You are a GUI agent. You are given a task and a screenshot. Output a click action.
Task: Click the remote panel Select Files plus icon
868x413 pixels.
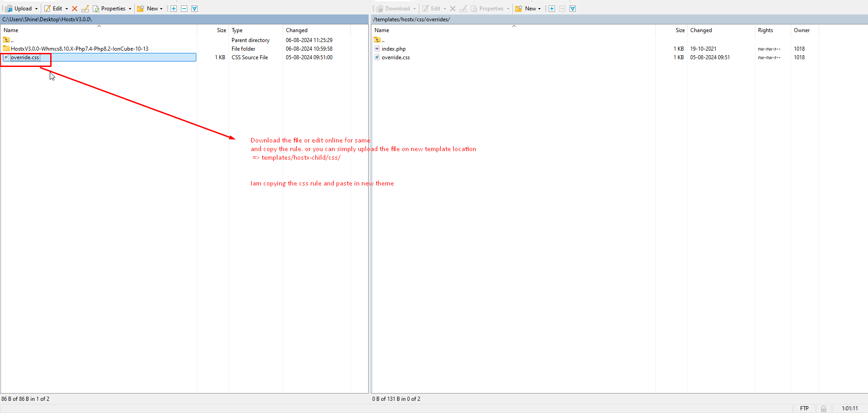tap(552, 9)
